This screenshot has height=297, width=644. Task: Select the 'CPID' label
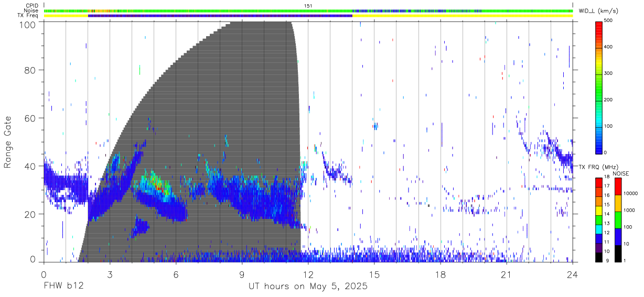33,6
